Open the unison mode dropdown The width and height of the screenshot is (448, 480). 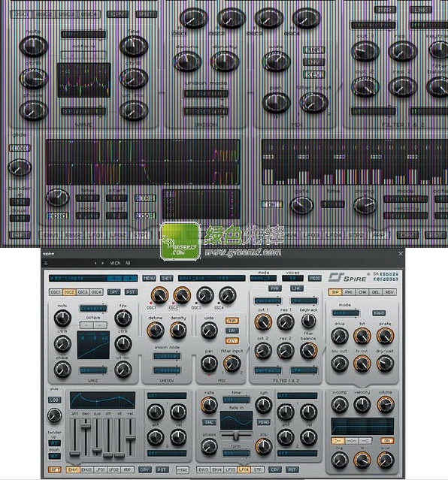[x=167, y=356]
